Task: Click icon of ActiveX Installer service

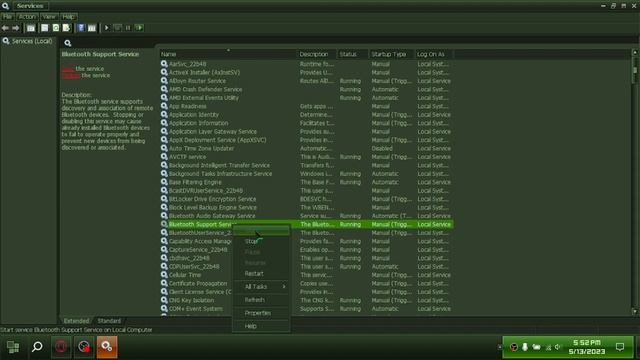Action: tap(164, 72)
